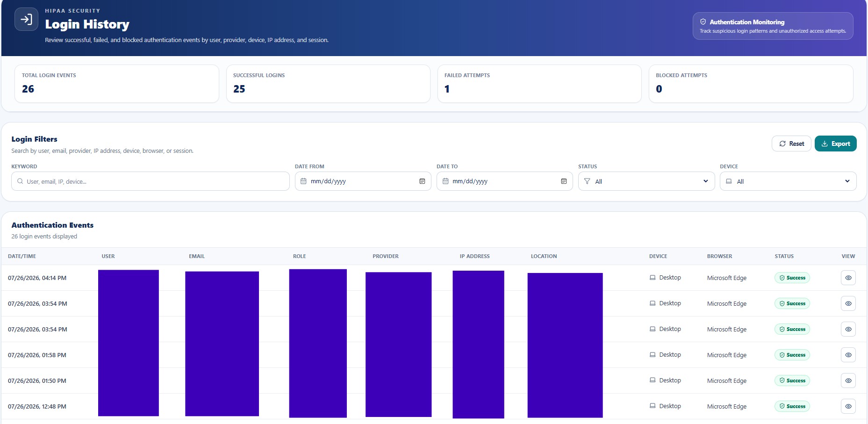
Task: Click Desktop device icon on 04:14 PM row
Action: [653, 278]
